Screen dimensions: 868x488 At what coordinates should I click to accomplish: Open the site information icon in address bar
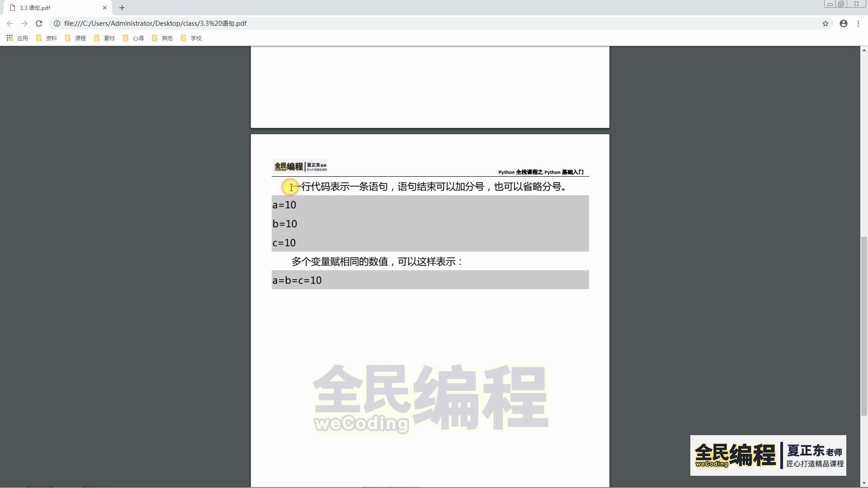(x=57, y=23)
